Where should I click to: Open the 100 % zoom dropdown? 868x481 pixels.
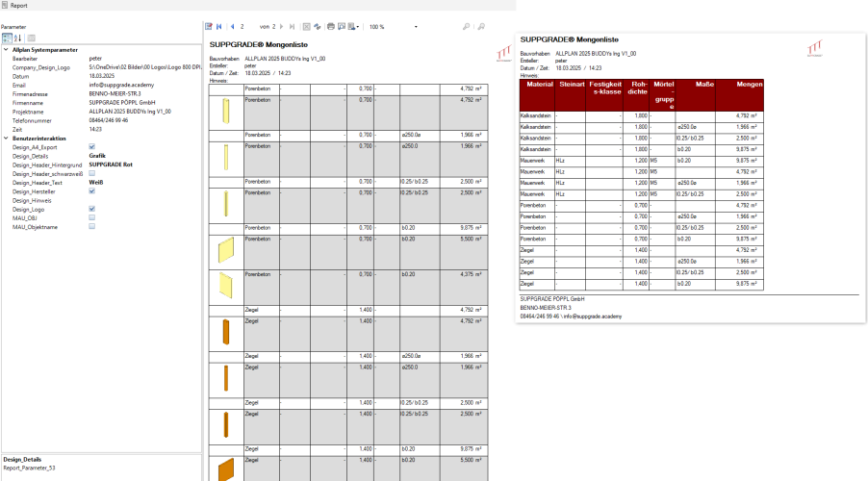[416, 27]
